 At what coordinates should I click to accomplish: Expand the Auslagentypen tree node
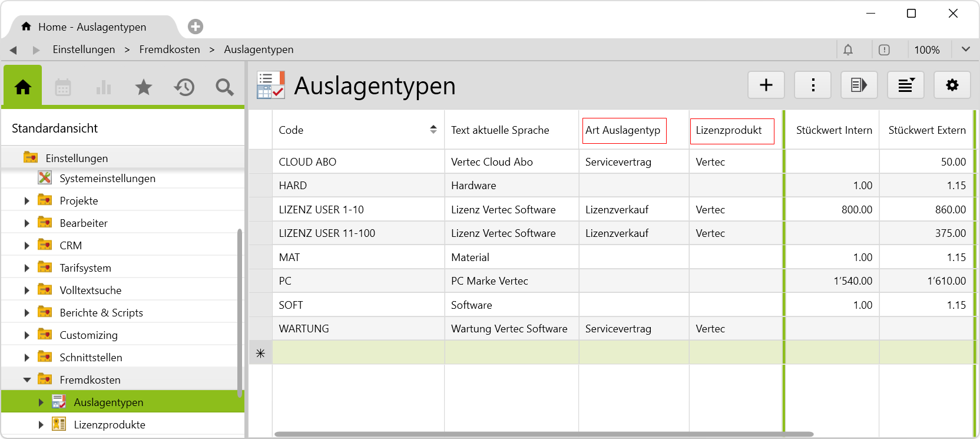point(41,402)
